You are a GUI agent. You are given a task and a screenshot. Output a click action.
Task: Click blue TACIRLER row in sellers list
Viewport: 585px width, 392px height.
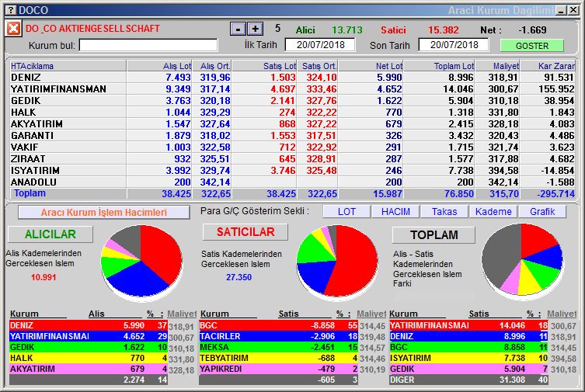click(278, 336)
